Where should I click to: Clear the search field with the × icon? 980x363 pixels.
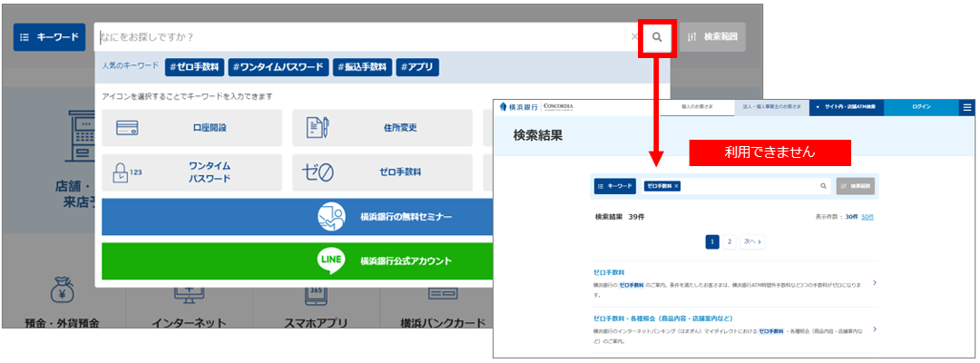coord(634,37)
